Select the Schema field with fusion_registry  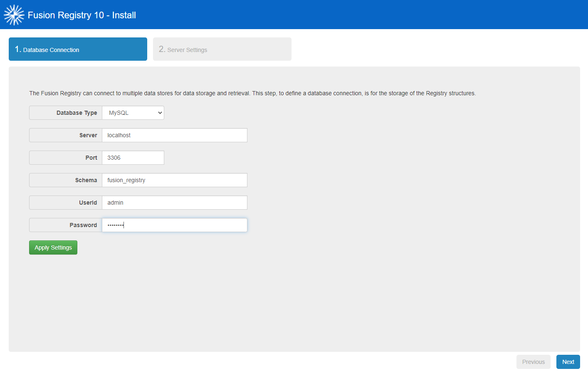tap(175, 180)
